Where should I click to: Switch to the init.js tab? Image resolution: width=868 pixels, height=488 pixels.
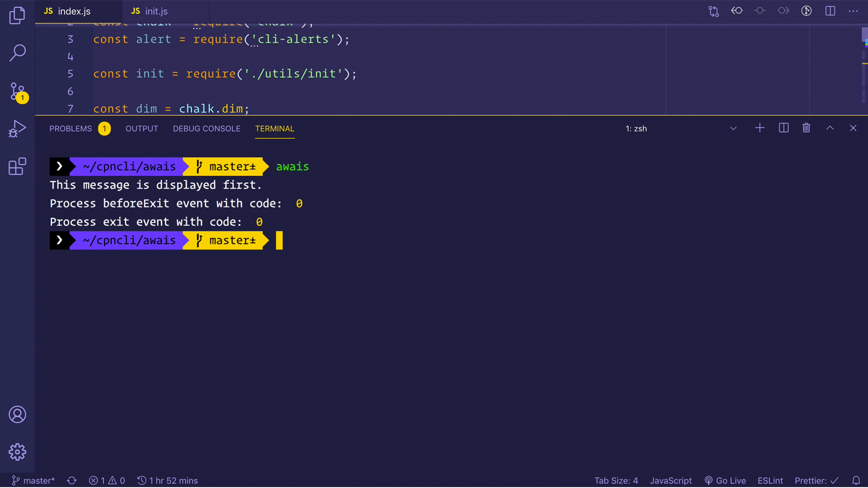coord(155,11)
